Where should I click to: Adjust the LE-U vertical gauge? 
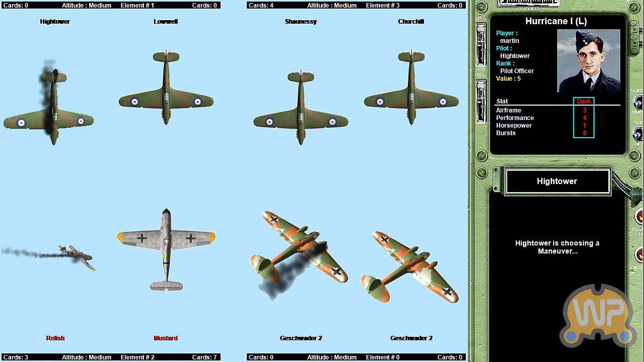click(481, 45)
